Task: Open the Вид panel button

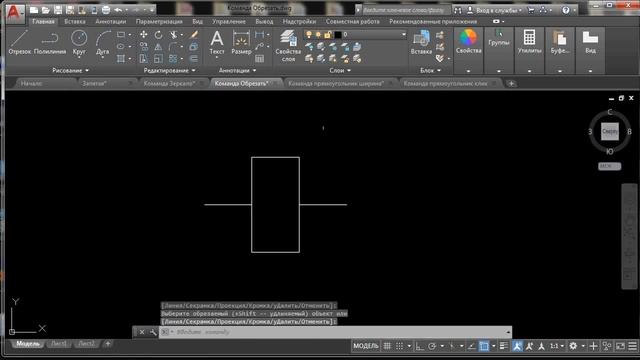Action: [590, 42]
